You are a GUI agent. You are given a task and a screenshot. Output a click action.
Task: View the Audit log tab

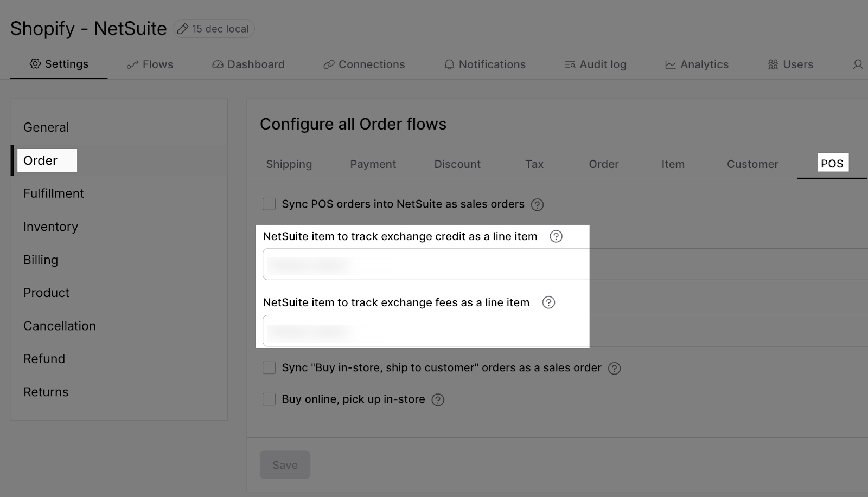595,64
